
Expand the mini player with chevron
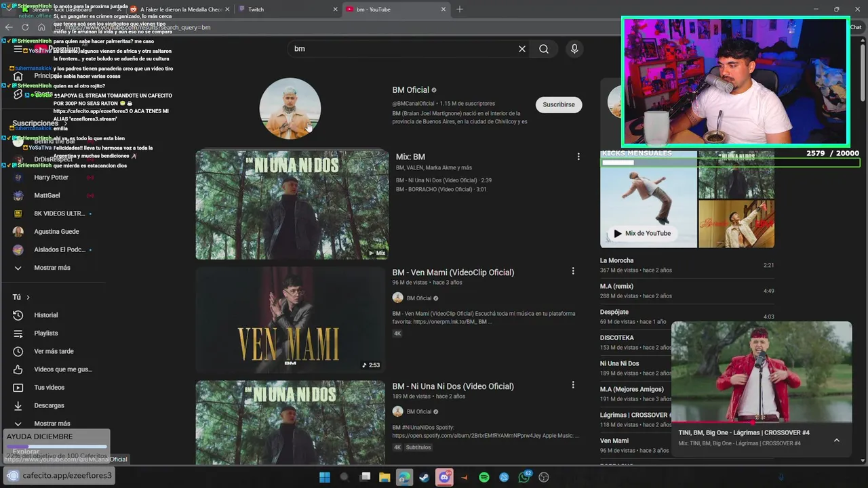click(837, 440)
